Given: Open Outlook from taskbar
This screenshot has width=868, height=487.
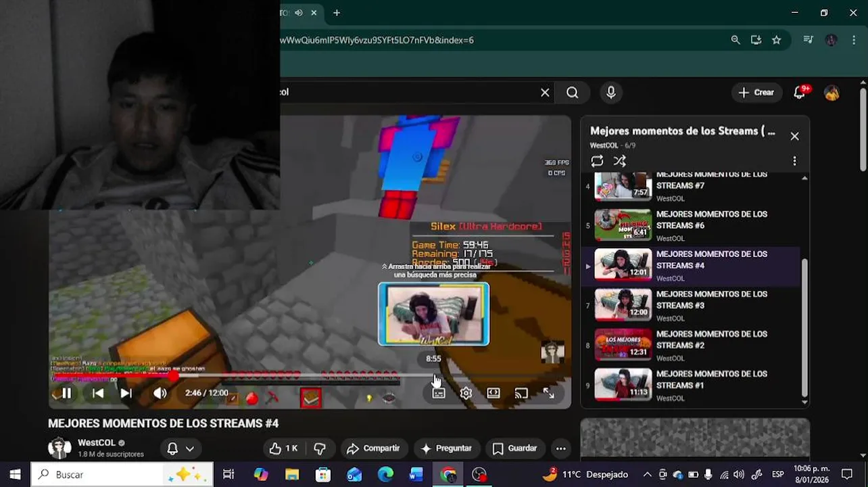Looking at the screenshot, I should (354, 474).
